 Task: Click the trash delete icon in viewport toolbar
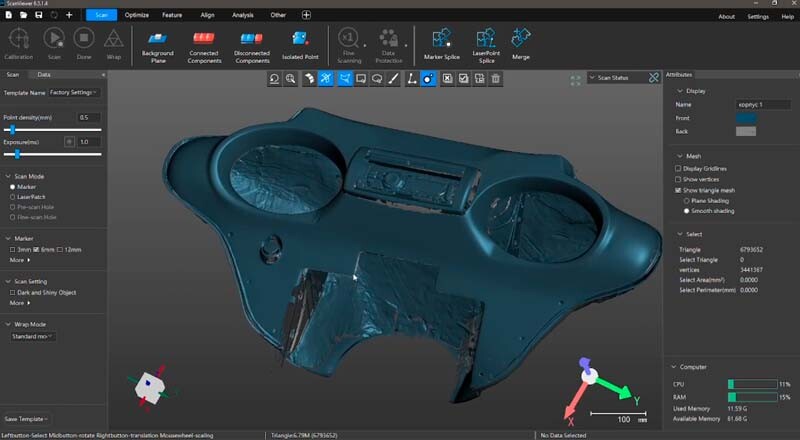[495, 78]
